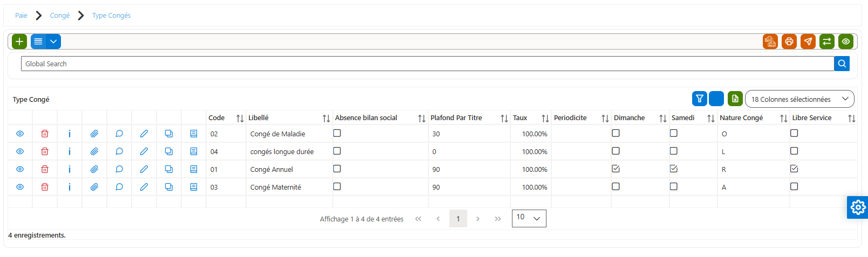Uncheck Dimanche for Congé Annuel

point(616,169)
